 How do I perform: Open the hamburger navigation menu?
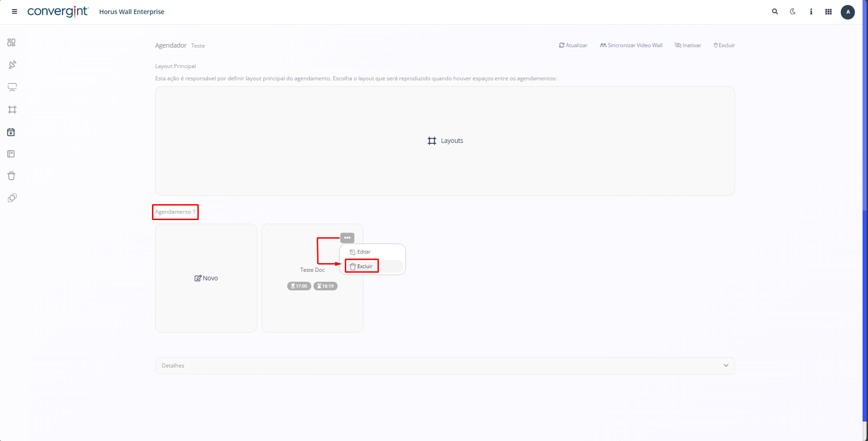pyautogui.click(x=15, y=12)
